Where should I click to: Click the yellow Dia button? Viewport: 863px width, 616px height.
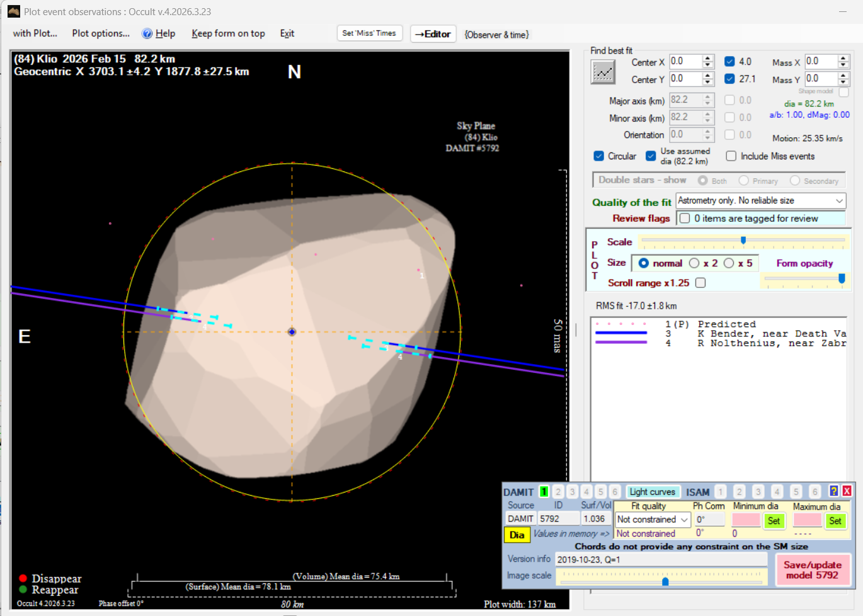point(517,535)
